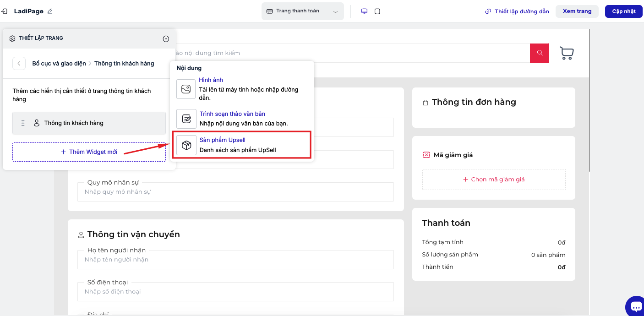Image resolution: width=644 pixels, height=316 pixels.
Task: Click the Quy mô nhân sự input
Action: pos(235,192)
